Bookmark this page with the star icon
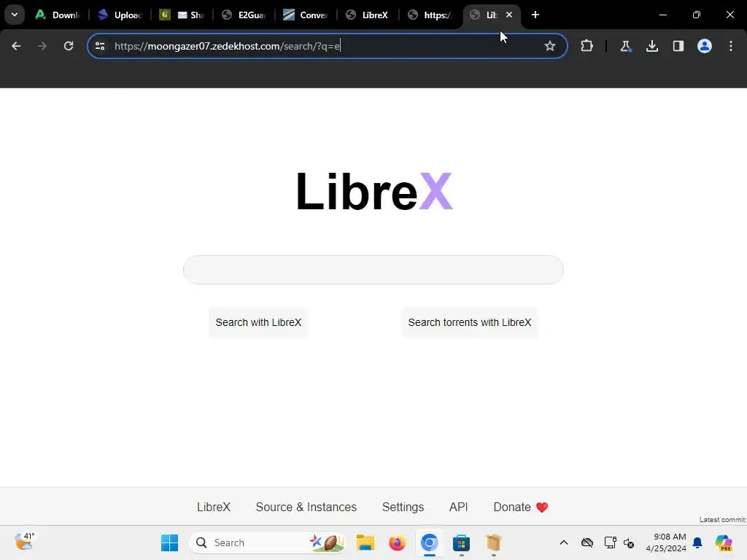 [550, 46]
